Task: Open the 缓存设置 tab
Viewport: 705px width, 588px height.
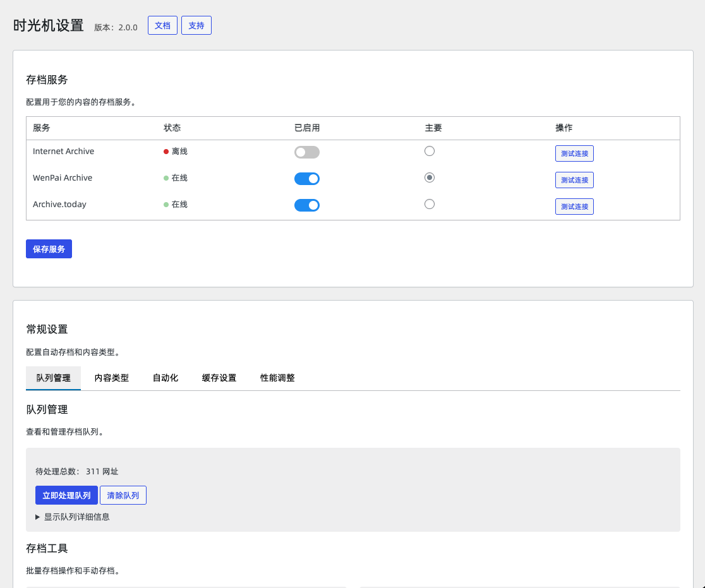Action: point(219,378)
